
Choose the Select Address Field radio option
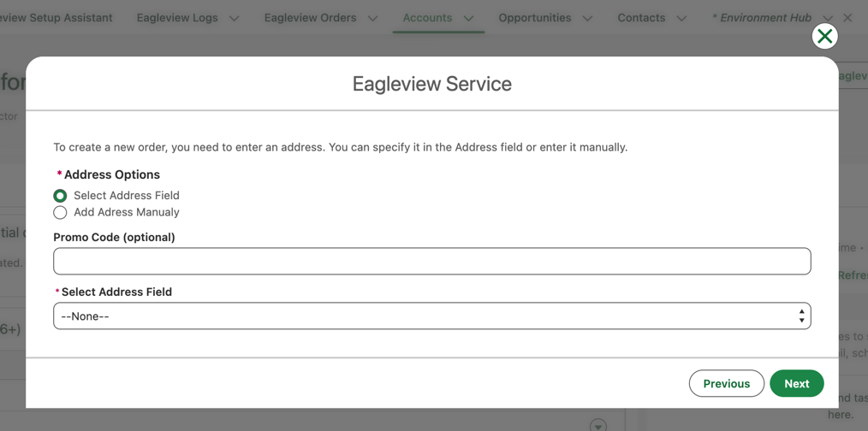coord(60,196)
